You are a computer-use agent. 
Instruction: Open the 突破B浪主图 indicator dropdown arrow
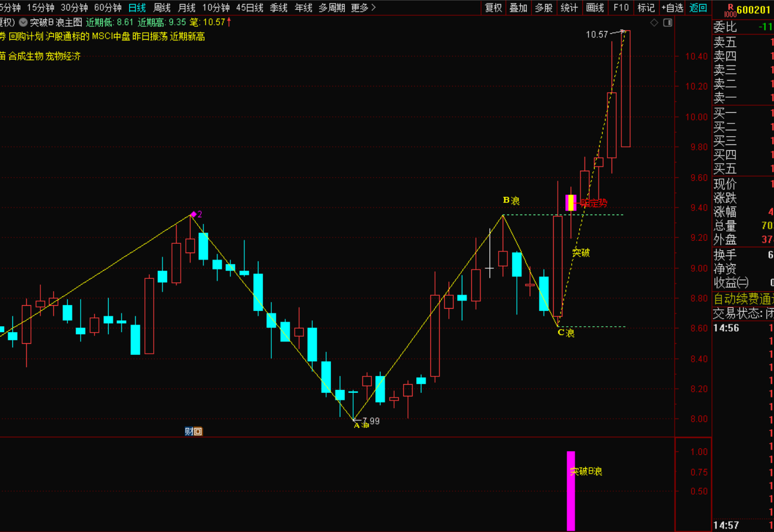23,22
